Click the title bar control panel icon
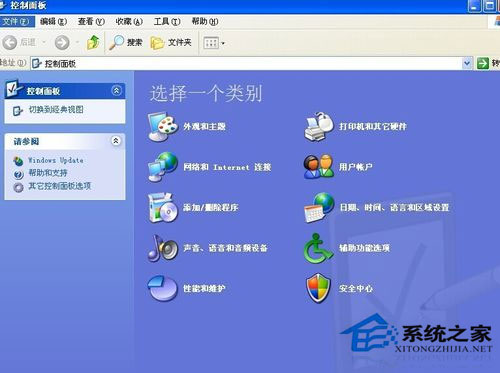The height and width of the screenshot is (373, 500). (3, 5)
